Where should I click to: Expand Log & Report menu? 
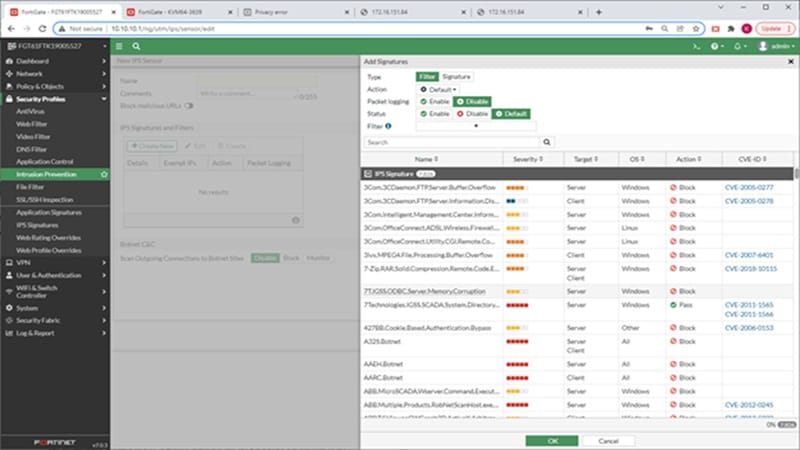pos(55,333)
